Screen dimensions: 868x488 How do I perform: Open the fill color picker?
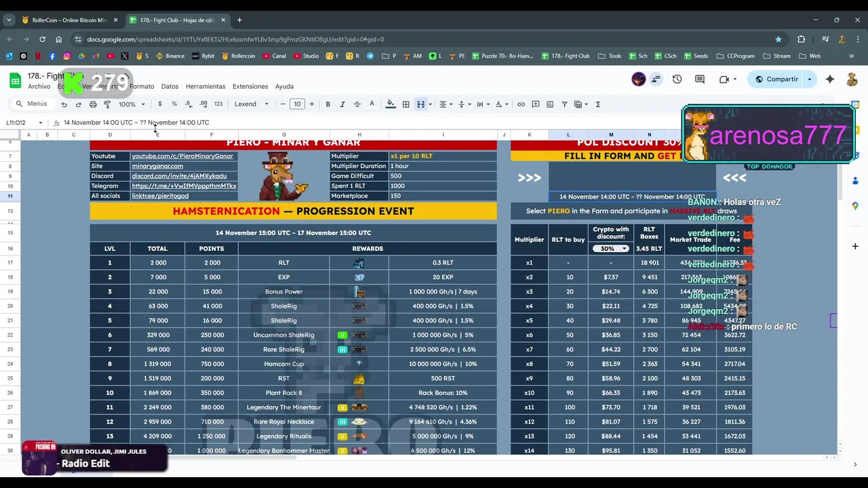391,104
